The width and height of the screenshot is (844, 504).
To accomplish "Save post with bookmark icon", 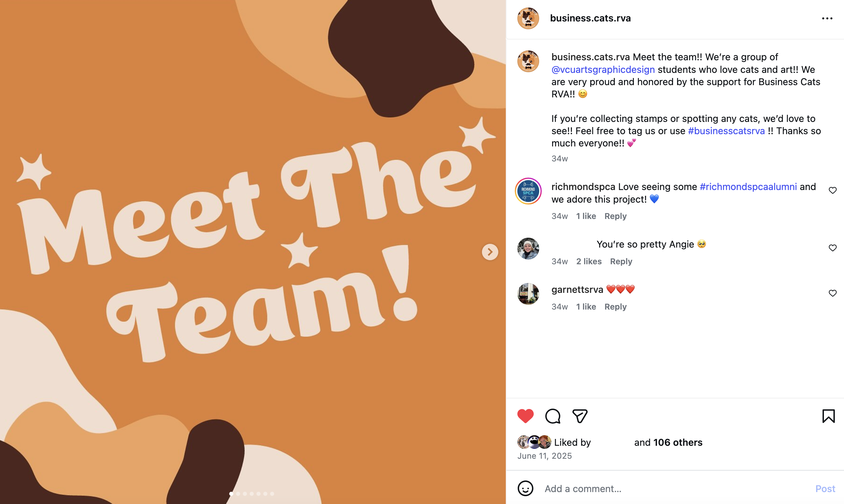I will (x=828, y=416).
